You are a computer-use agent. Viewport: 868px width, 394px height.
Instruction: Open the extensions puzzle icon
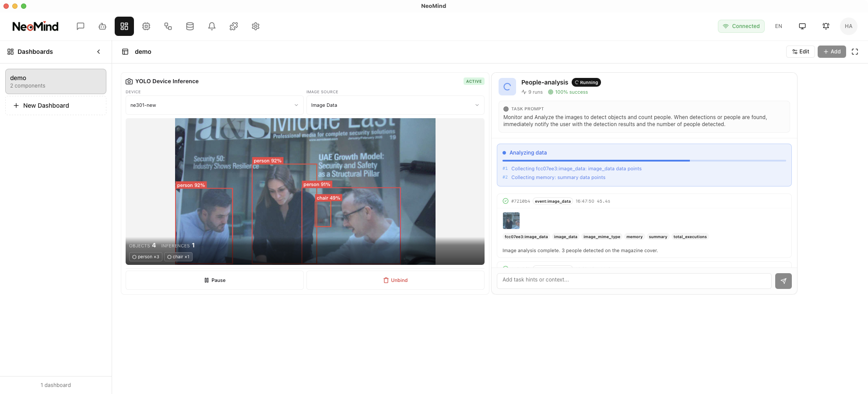234,26
